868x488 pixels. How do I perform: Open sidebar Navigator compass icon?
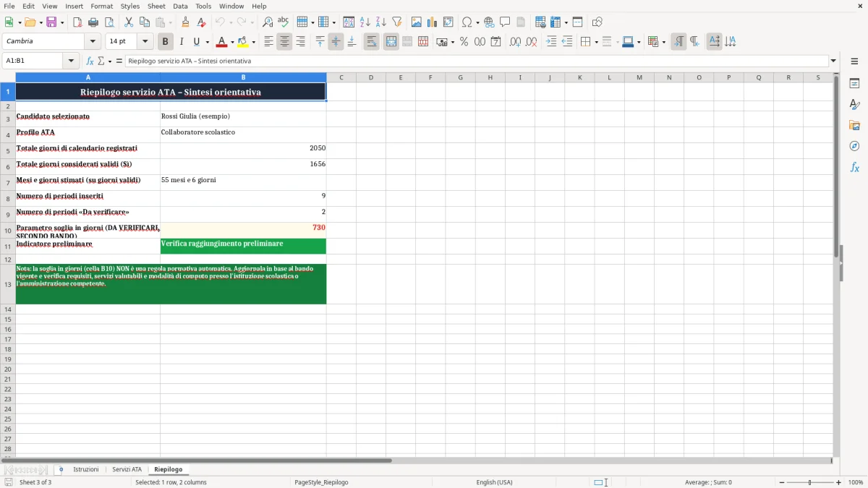coord(854,146)
